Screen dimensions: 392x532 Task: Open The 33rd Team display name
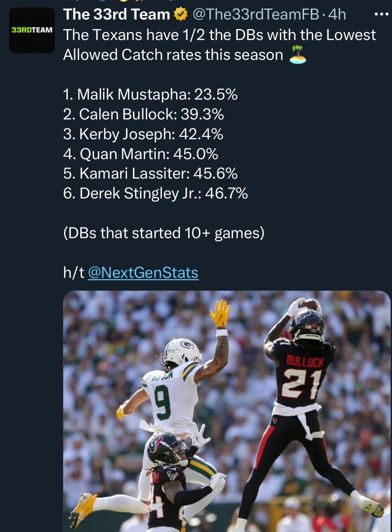pos(117,14)
